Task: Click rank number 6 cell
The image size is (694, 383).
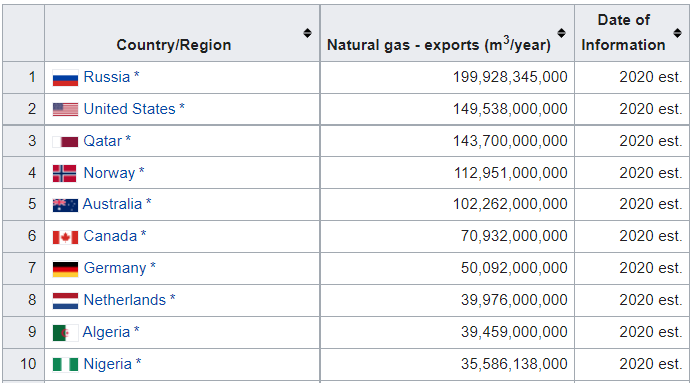Action: tap(23, 236)
